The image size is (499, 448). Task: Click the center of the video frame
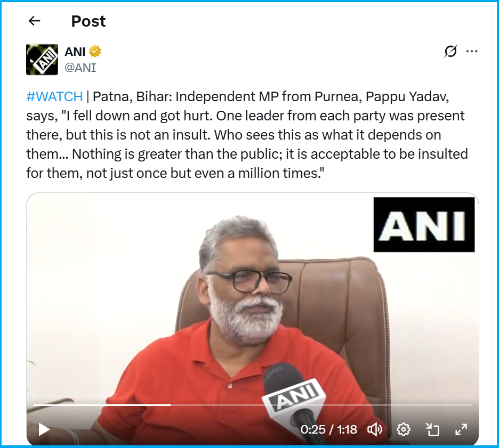click(x=252, y=319)
